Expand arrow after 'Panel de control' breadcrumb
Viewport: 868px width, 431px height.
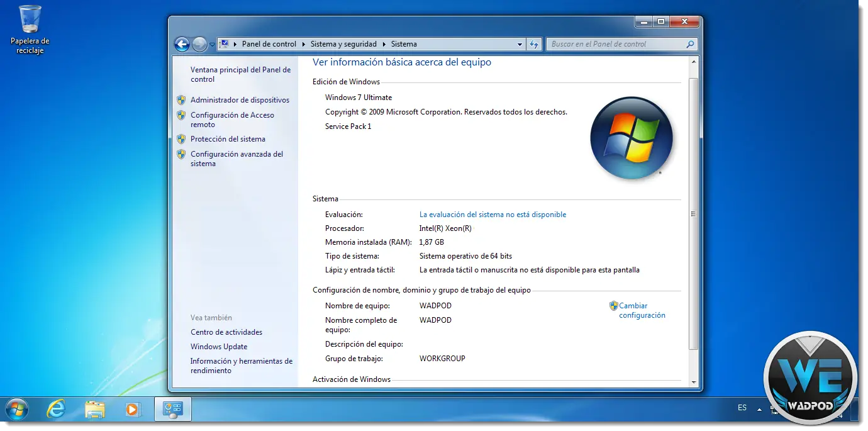pos(303,44)
